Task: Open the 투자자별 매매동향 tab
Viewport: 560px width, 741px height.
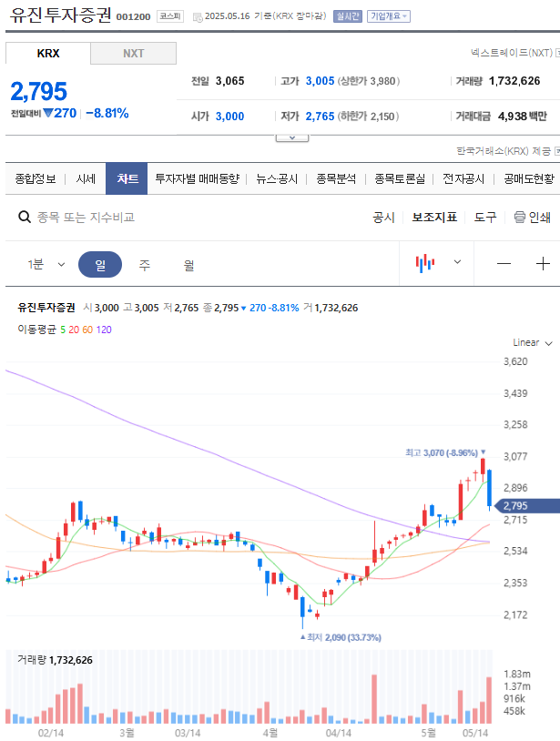Action: click(x=197, y=178)
